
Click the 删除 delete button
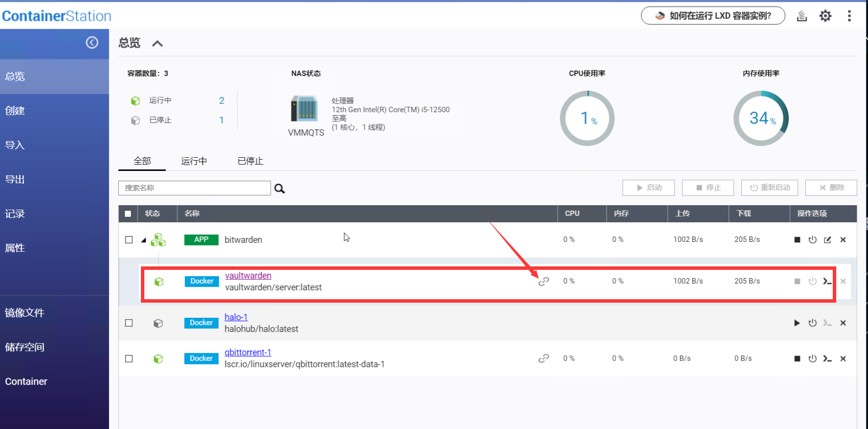point(831,188)
